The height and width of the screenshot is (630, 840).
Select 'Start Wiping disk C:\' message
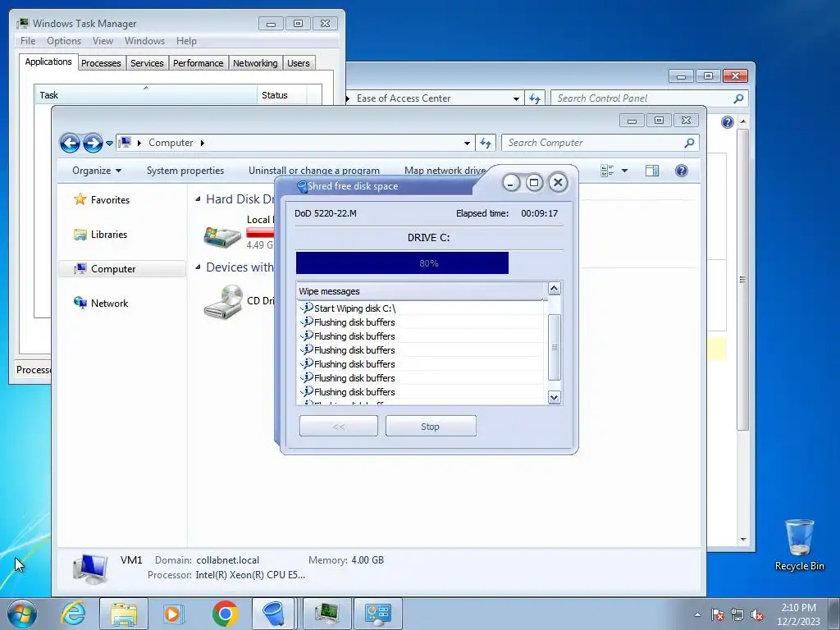pyautogui.click(x=354, y=308)
